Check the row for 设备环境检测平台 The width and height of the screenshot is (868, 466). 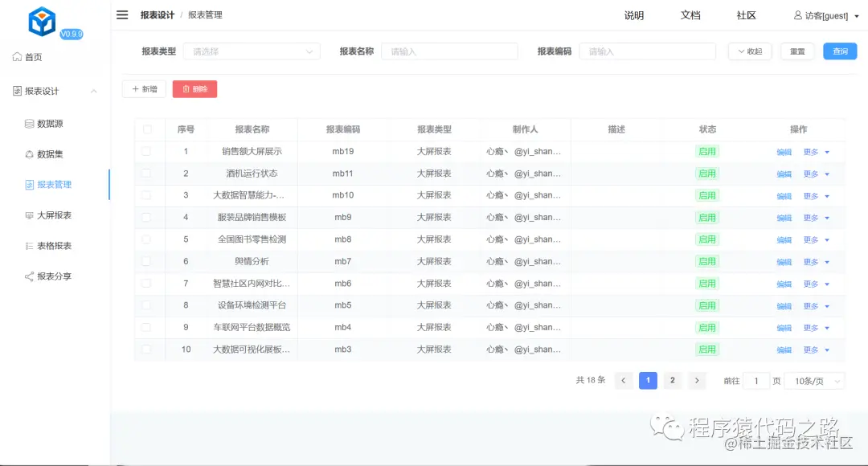pyautogui.click(x=147, y=305)
